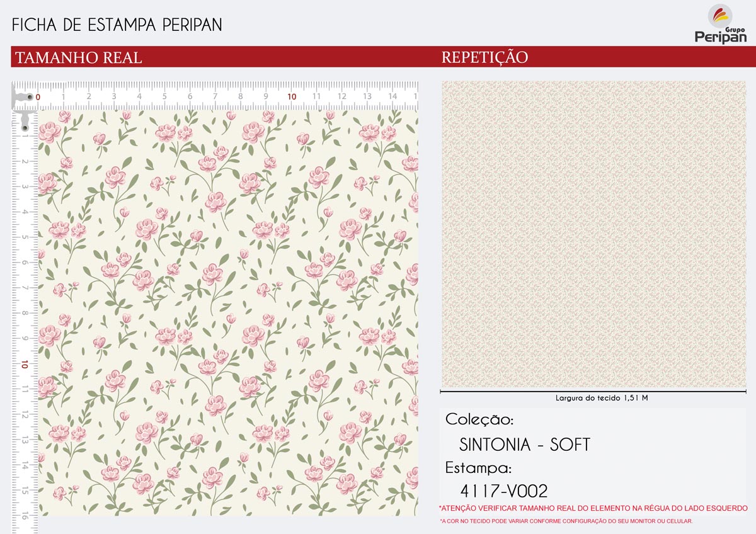Click the Estampa label
This screenshot has width=756, height=534.
pos(478,468)
